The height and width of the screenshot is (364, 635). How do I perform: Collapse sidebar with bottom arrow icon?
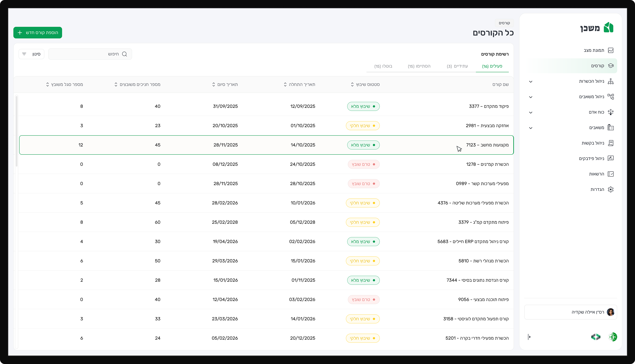click(x=529, y=337)
